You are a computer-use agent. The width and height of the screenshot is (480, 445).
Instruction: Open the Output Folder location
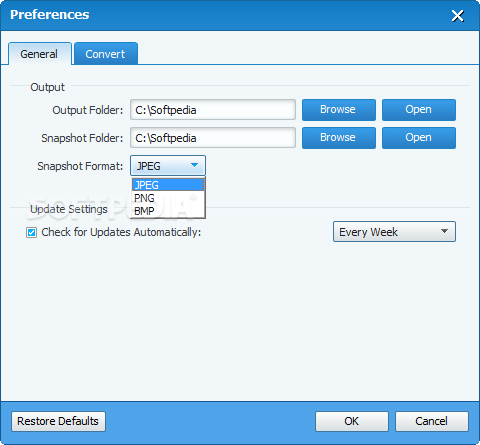(x=419, y=110)
